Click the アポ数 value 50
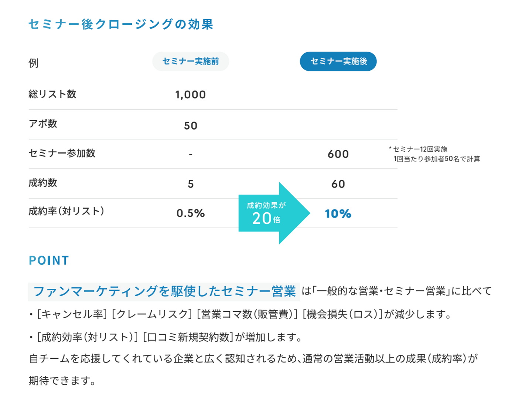 191,126
